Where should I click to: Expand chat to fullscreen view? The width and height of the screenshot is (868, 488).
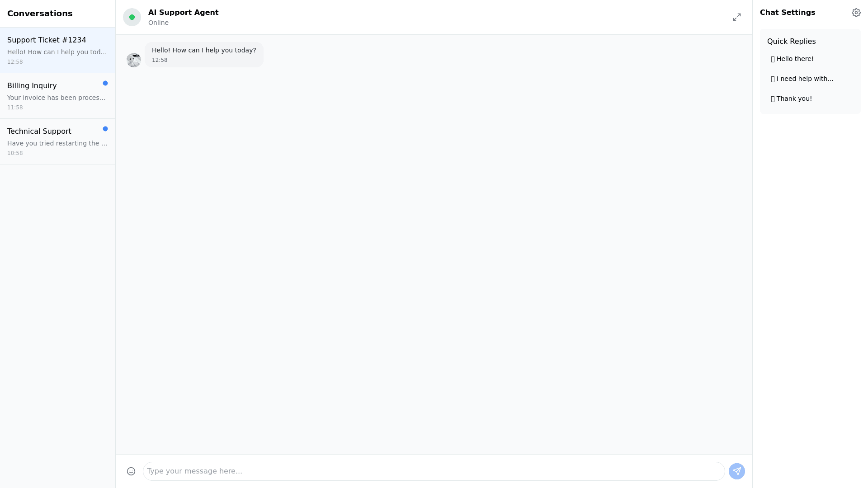pyautogui.click(x=736, y=17)
